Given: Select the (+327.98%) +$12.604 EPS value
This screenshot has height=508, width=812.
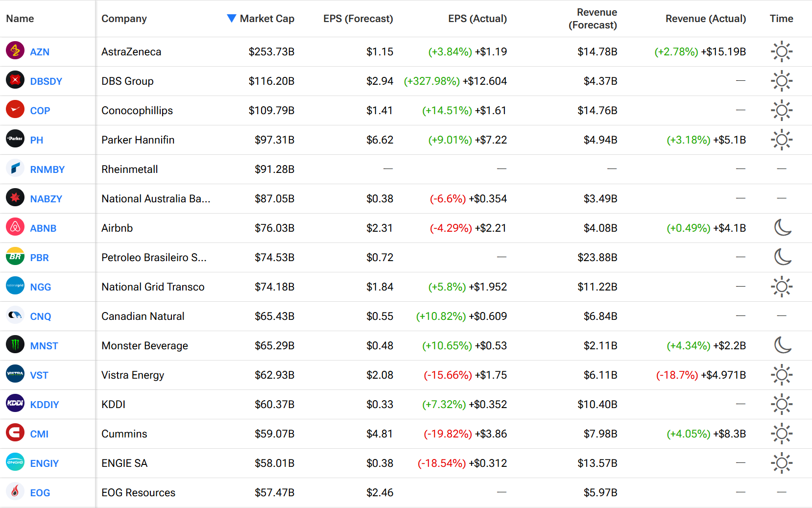Looking at the screenshot, I should (x=455, y=81).
